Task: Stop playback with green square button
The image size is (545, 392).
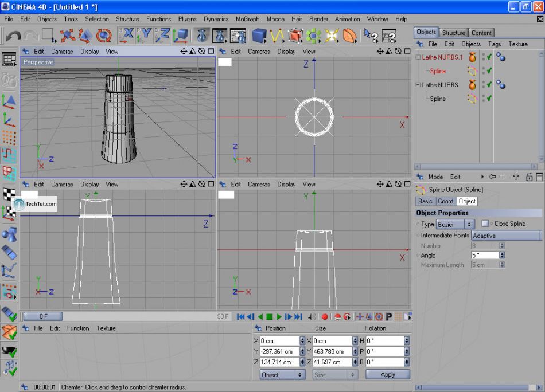Action: (x=270, y=317)
